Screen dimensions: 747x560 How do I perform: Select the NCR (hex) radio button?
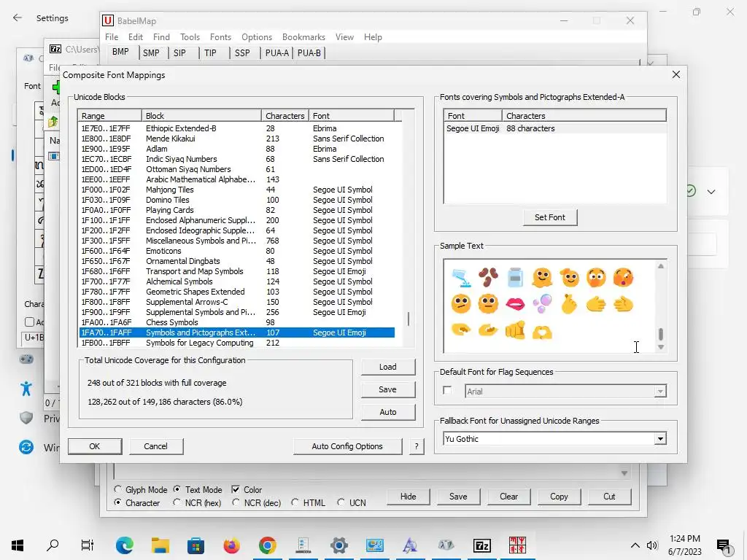[x=177, y=502]
